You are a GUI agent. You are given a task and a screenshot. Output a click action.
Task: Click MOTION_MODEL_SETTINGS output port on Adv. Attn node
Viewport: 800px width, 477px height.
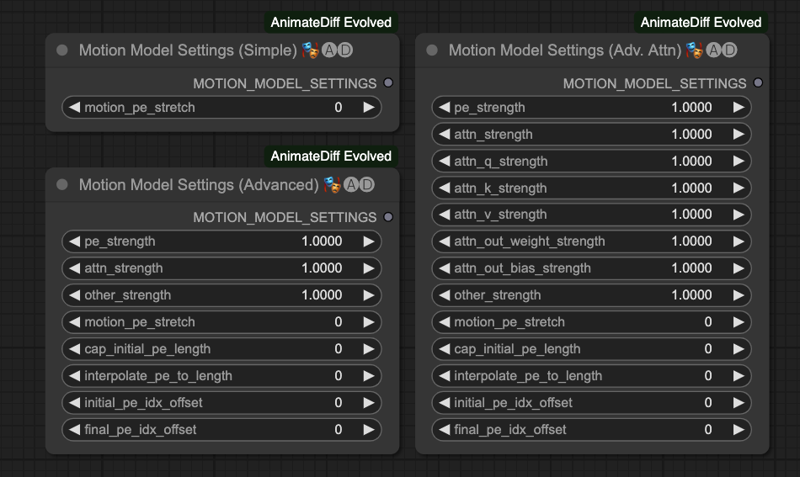(x=758, y=83)
